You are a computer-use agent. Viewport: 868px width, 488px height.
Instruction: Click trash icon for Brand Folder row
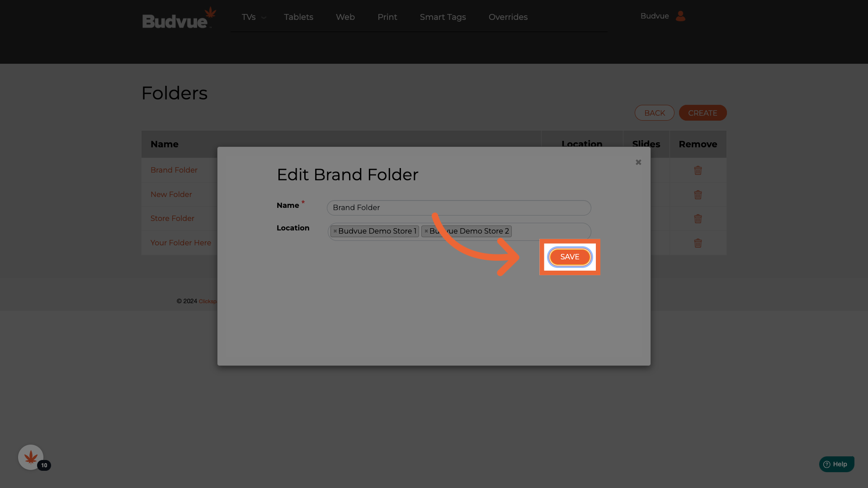pos(698,170)
